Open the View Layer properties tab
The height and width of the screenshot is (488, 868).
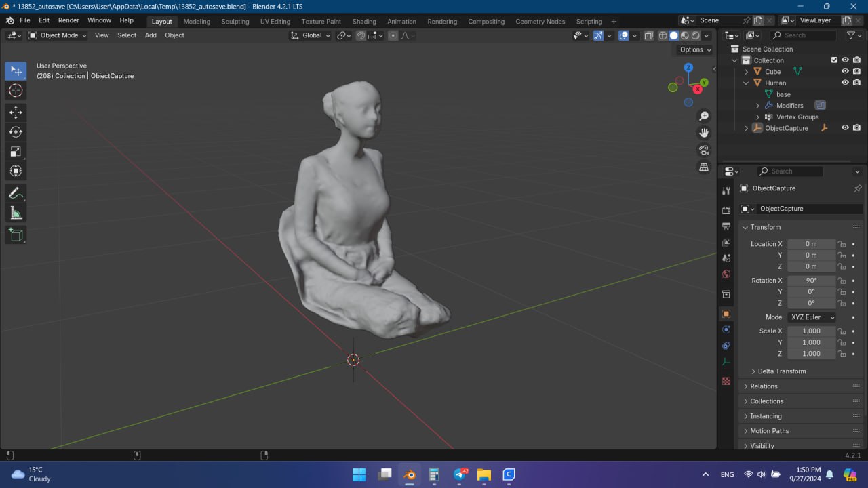tap(726, 243)
